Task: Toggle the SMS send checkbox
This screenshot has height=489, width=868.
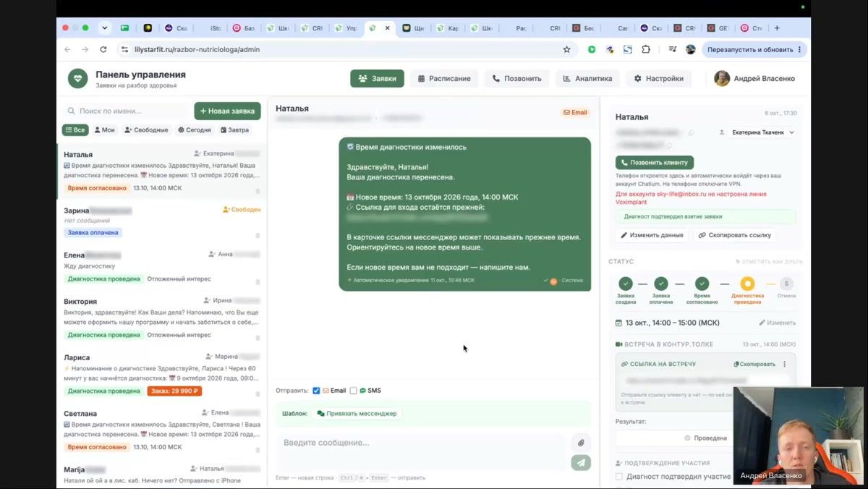Action: (353, 391)
